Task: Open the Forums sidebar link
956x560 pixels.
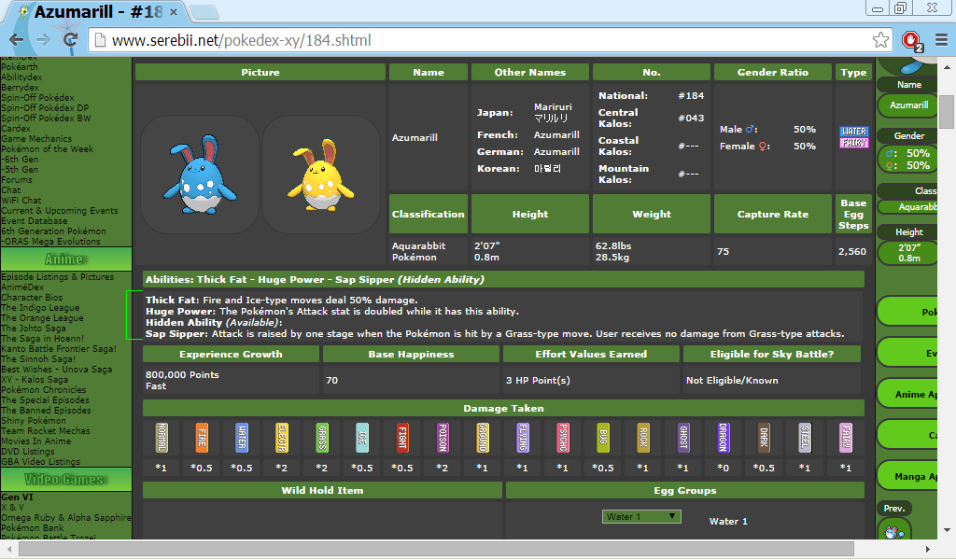Action: (x=17, y=180)
